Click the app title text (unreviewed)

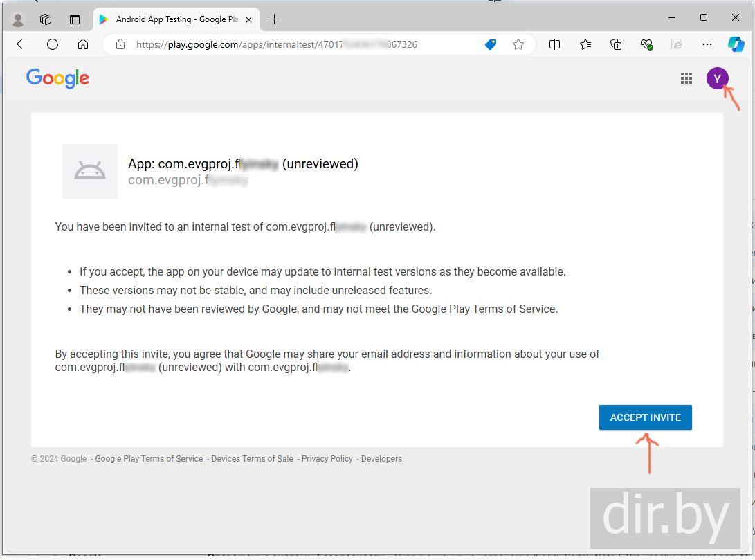pos(243,164)
